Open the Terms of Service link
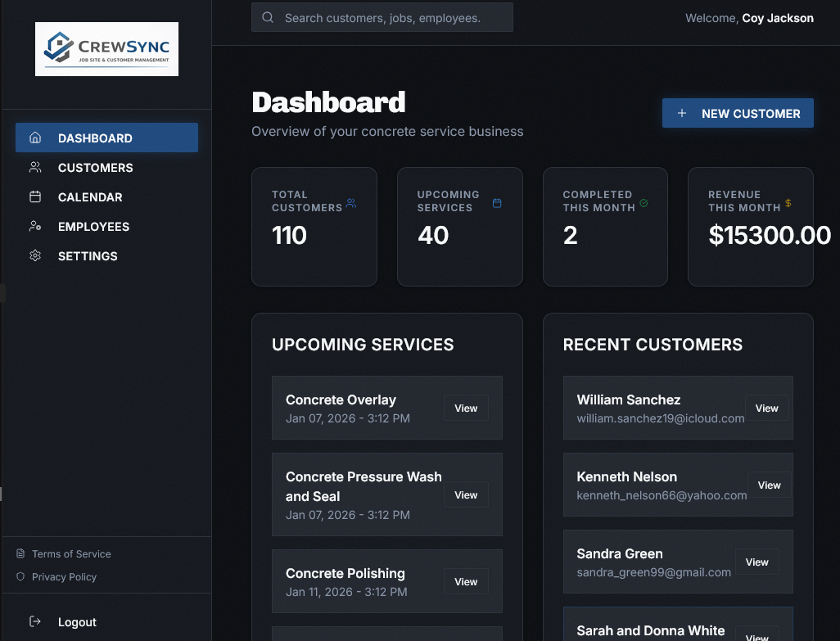 click(x=70, y=553)
